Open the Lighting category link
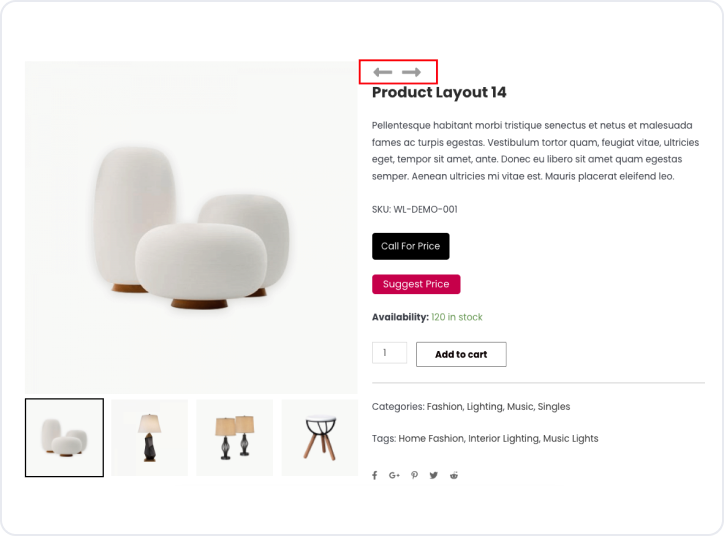This screenshot has height=536, width=724. 489,407
